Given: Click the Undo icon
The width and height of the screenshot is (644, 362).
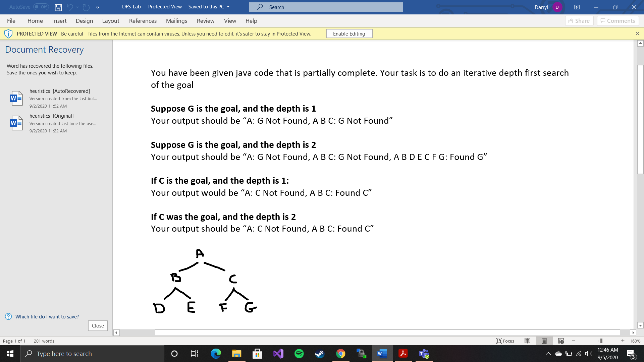Looking at the screenshot, I should point(70,7).
